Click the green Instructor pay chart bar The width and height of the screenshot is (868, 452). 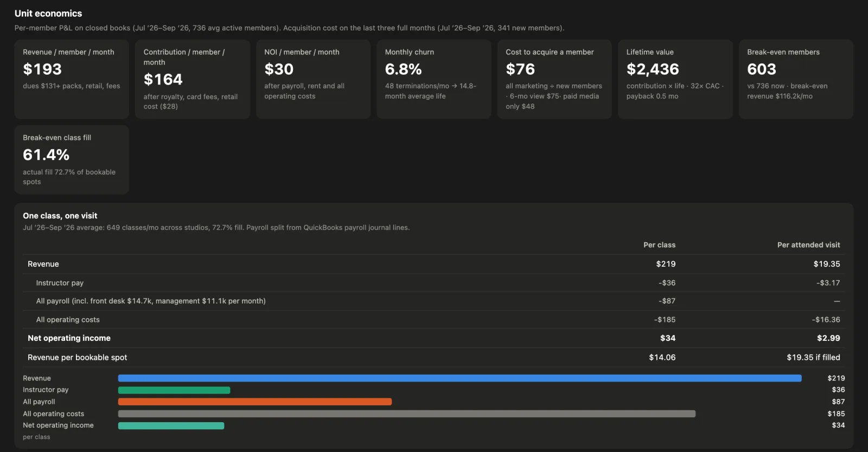coord(174,390)
